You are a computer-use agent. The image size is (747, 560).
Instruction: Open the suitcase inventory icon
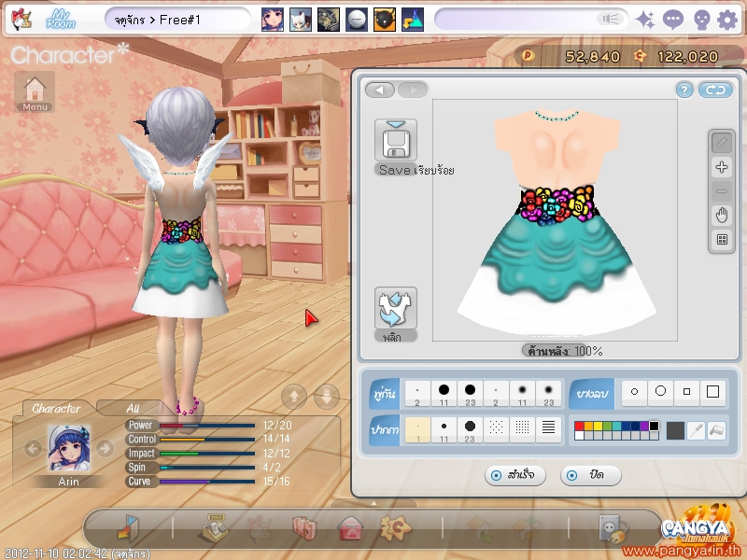(304, 528)
